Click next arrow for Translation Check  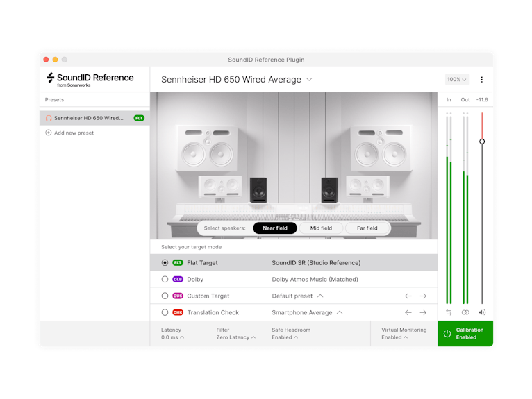[423, 312]
